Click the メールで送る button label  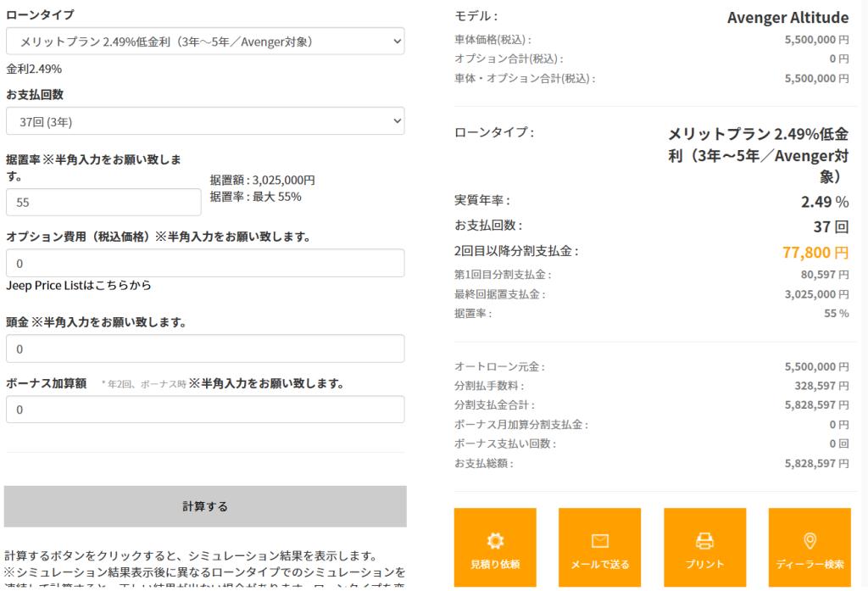click(x=600, y=564)
